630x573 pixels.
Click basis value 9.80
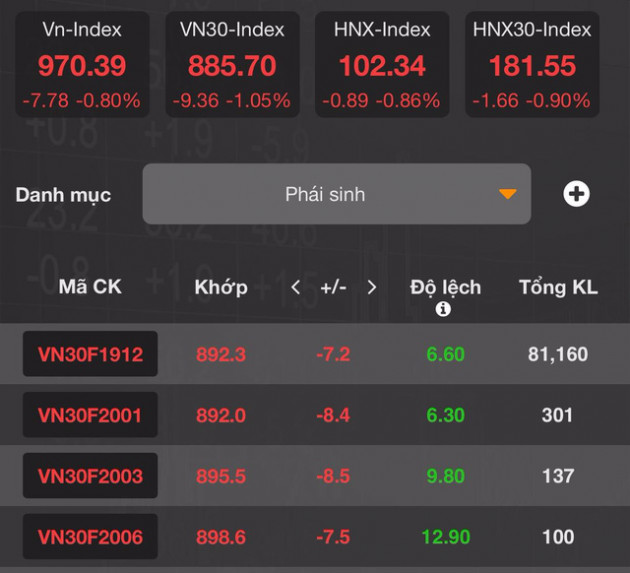pos(446,476)
